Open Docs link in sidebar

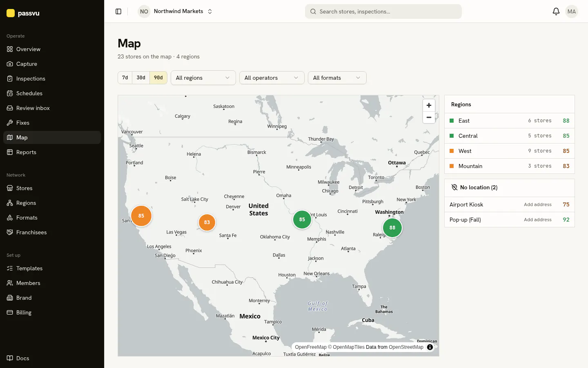coord(52,358)
